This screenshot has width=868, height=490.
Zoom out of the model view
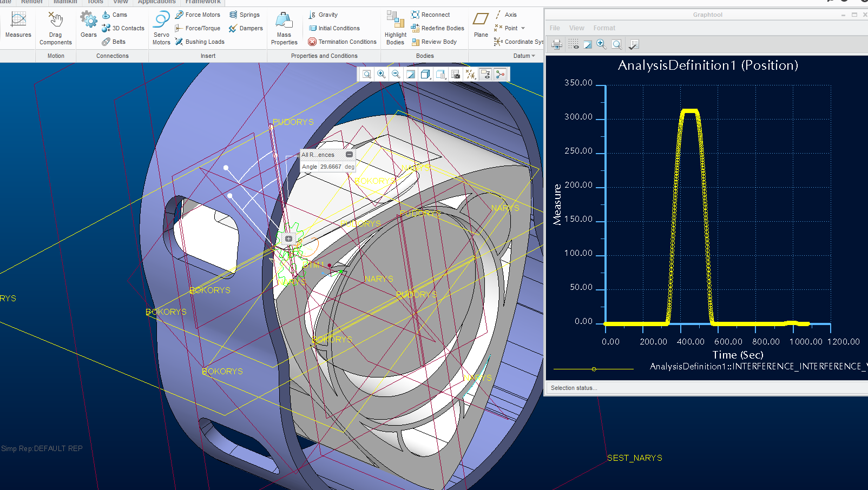click(x=396, y=75)
